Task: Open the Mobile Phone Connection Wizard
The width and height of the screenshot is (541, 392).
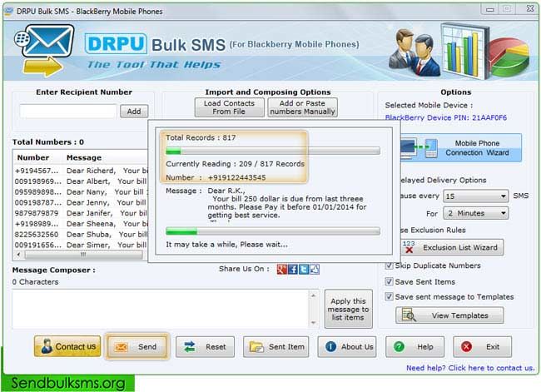Action: click(460, 147)
